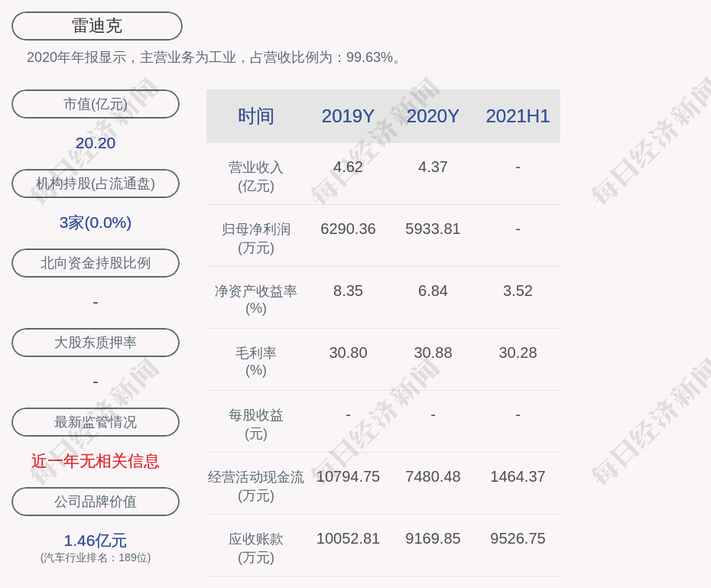Click the brand value 1.46亿元 text
The image size is (711, 588).
[x=96, y=541]
